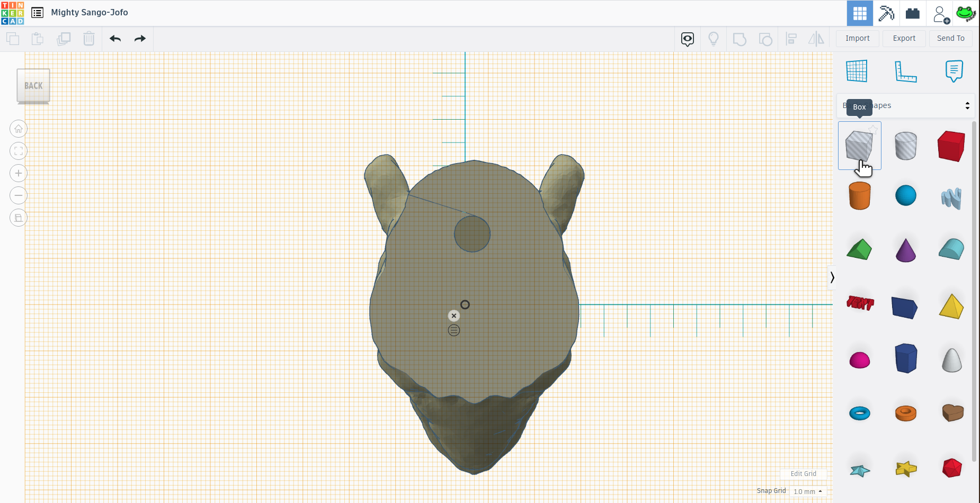Open the Tinkercad home logo
Viewport: 980px width, 503px height.
click(x=12, y=13)
